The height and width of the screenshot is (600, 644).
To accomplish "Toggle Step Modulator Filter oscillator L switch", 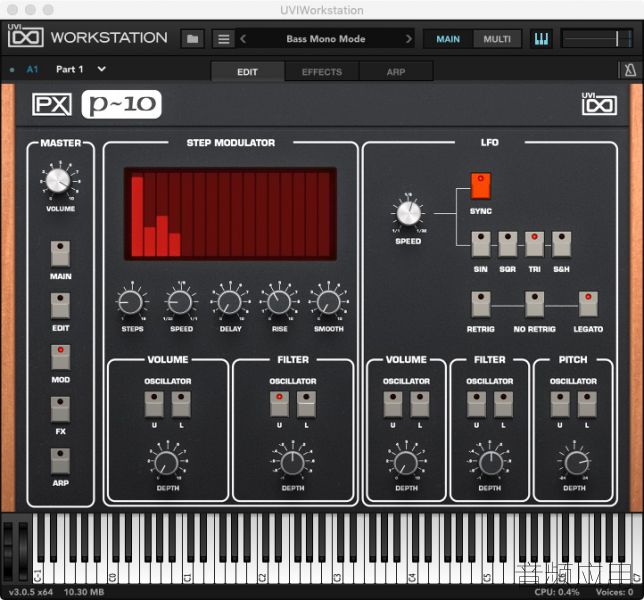I will click(x=306, y=404).
